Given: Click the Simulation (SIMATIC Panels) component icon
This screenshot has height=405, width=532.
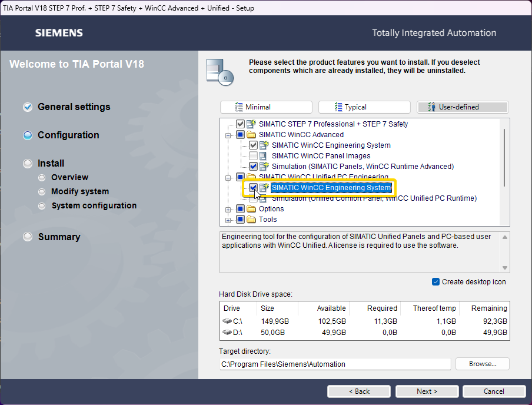Looking at the screenshot, I should (264, 166).
